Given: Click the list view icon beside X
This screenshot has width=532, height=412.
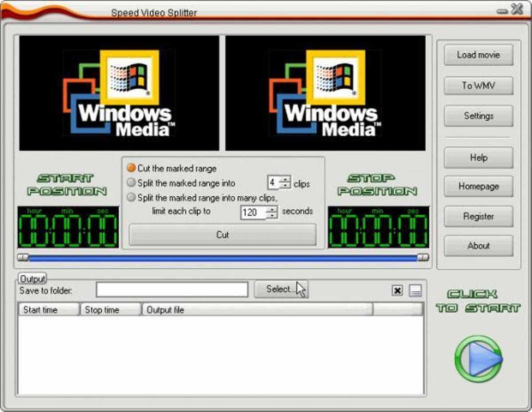Looking at the screenshot, I should tap(415, 290).
